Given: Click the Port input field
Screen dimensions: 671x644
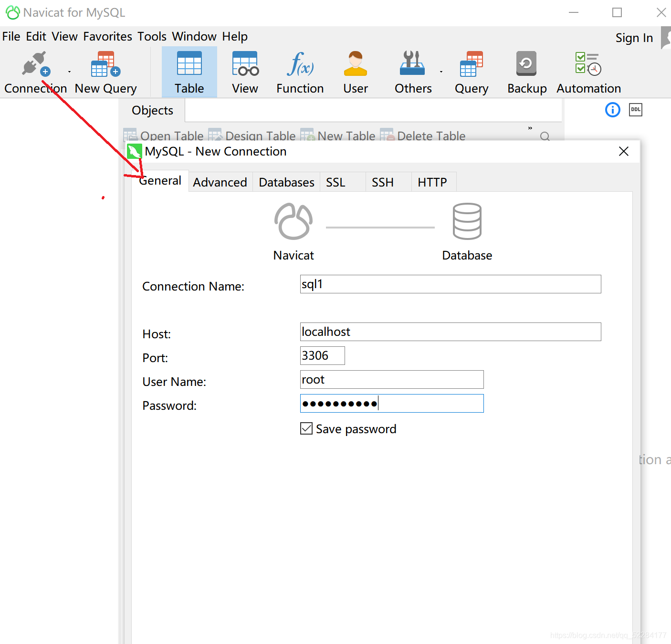Looking at the screenshot, I should pos(323,355).
